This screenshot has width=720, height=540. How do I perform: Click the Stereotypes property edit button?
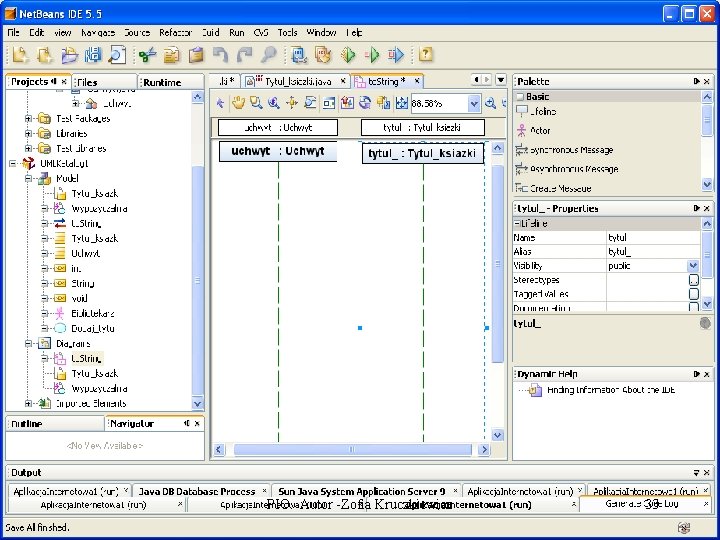point(693,281)
